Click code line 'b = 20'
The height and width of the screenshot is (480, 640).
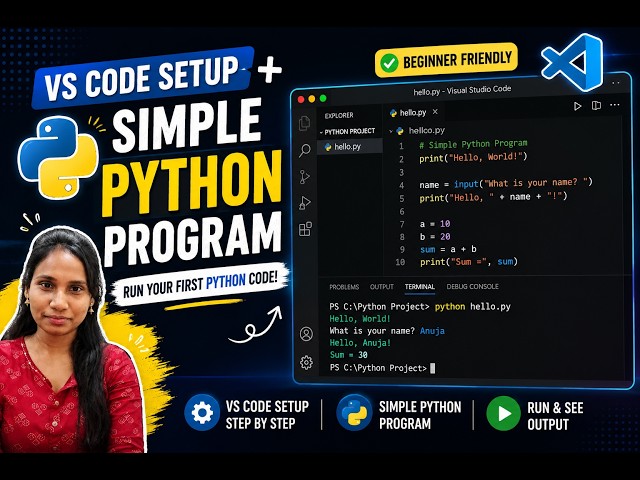tap(435, 237)
